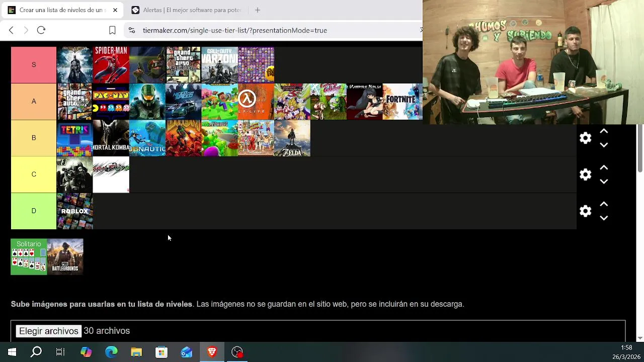Select the Vampire Ninja image

click(x=365, y=102)
